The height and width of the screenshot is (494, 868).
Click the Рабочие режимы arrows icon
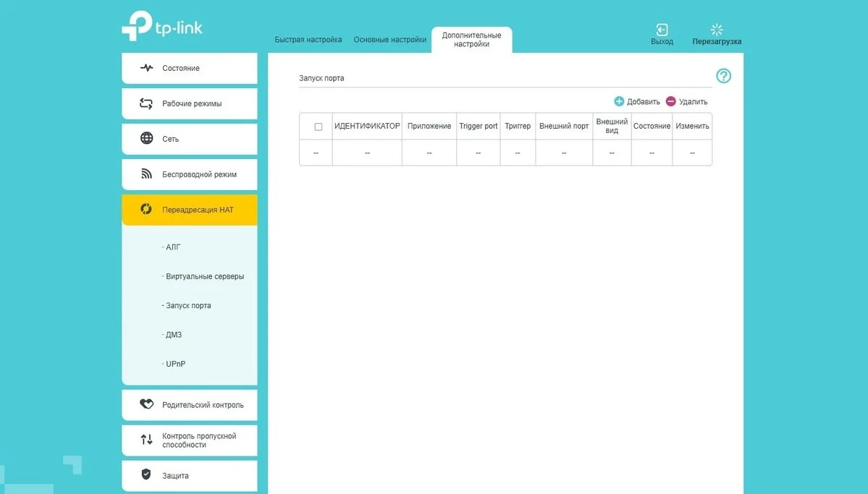[146, 103]
